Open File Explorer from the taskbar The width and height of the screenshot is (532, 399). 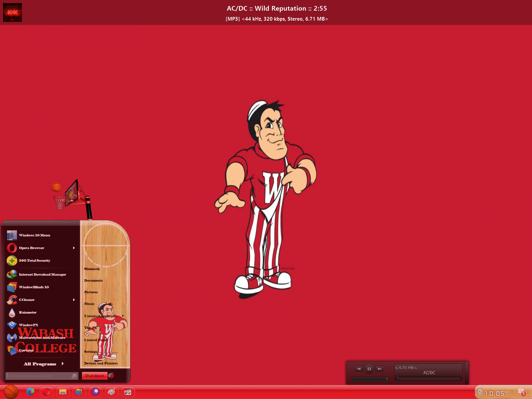(x=63, y=392)
